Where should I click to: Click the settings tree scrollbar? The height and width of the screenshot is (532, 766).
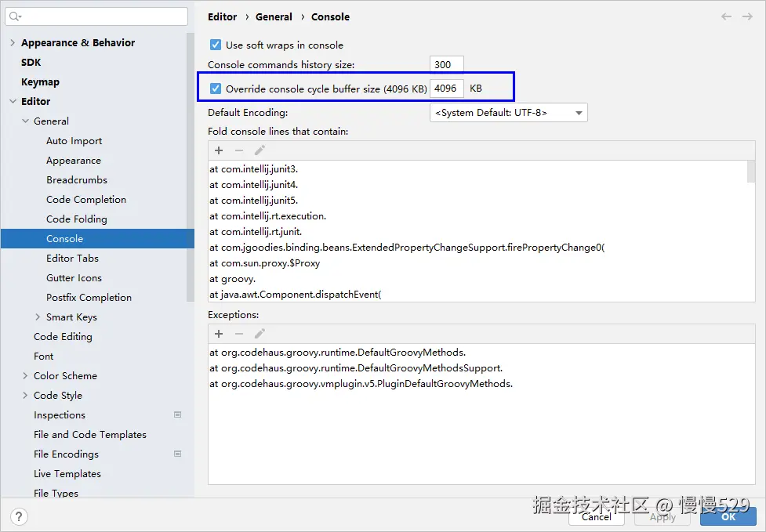coord(190,168)
